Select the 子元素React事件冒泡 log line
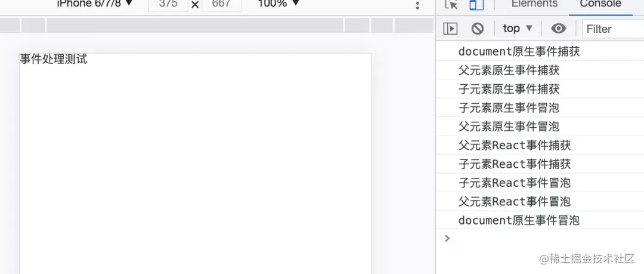Image resolution: width=644 pixels, height=274 pixels. click(x=540, y=183)
